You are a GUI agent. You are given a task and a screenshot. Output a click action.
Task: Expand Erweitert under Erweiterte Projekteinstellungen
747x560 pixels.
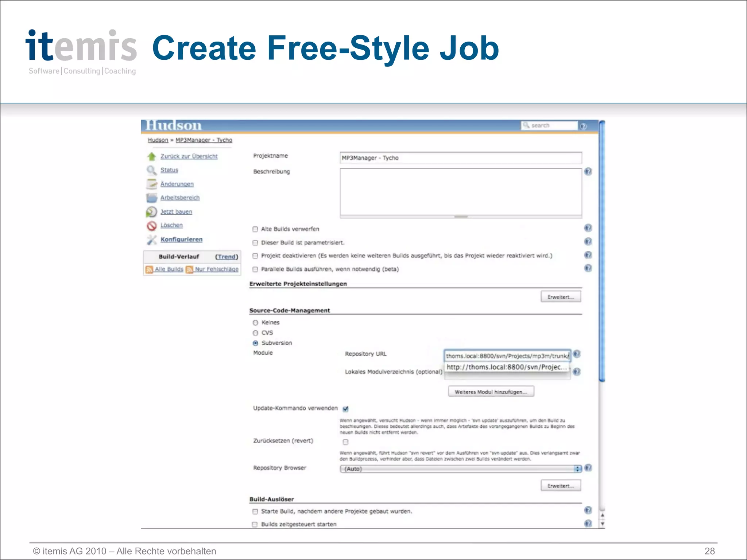(x=561, y=297)
